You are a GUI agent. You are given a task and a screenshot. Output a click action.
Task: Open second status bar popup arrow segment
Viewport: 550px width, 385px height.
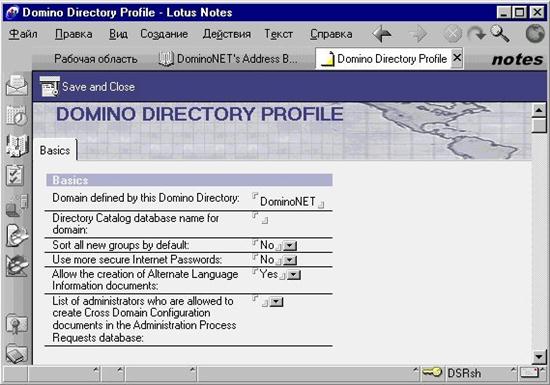(113, 373)
